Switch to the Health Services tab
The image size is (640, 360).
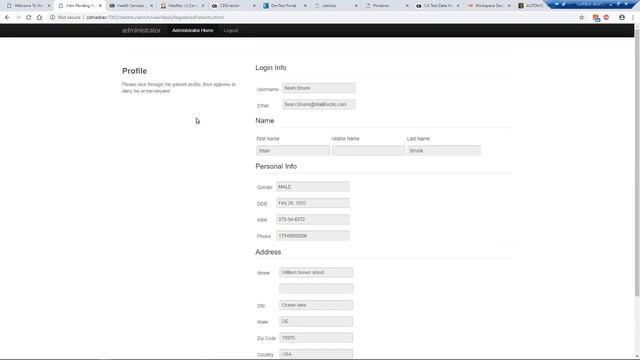[131, 6]
